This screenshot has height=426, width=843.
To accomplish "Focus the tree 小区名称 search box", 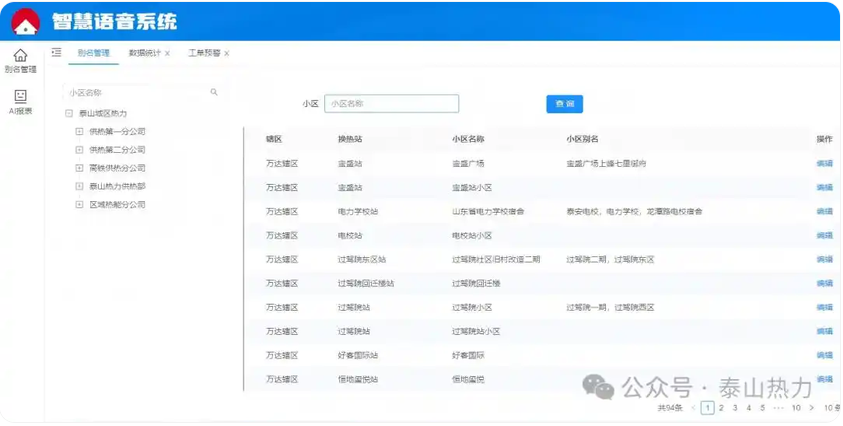I will (x=143, y=93).
